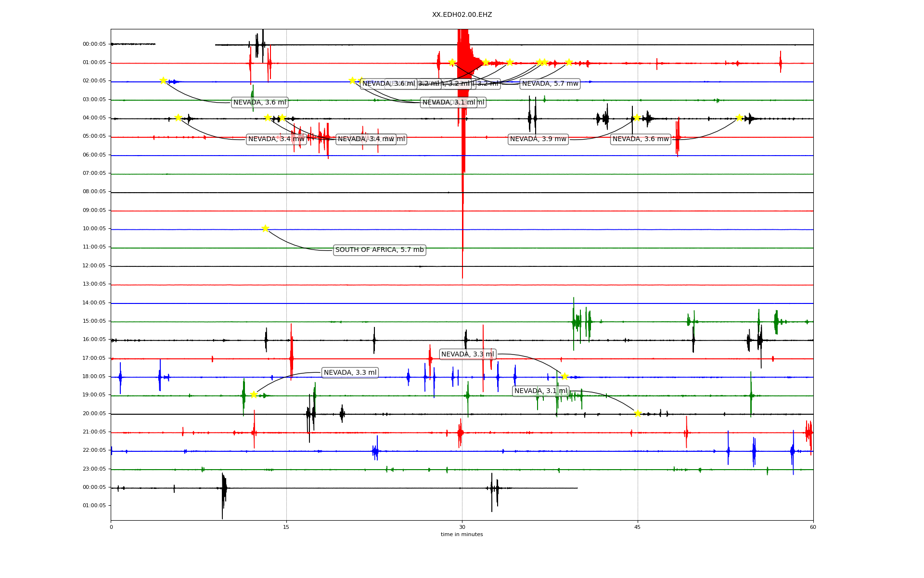Click the 'time in minutes' axis label
This screenshot has height=578, width=924.
[462, 534]
